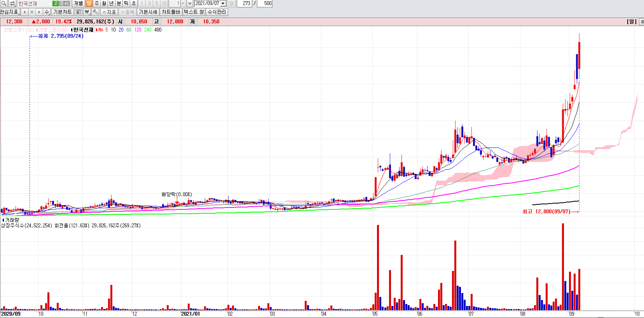Select the 10 interval preset

pos(164,4)
